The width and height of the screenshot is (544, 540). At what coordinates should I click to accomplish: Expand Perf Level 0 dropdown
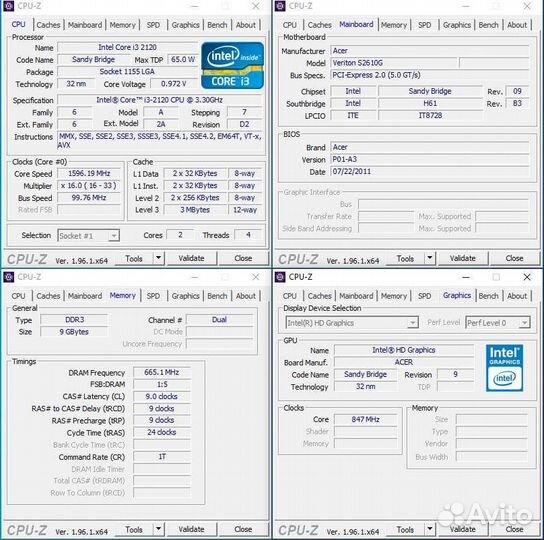click(525, 323)
